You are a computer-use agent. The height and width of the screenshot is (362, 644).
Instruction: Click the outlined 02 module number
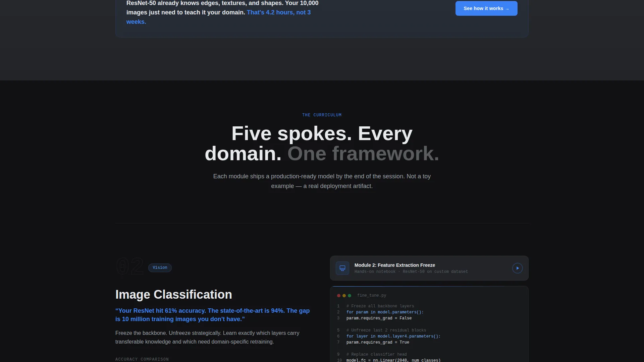(130, 267)
